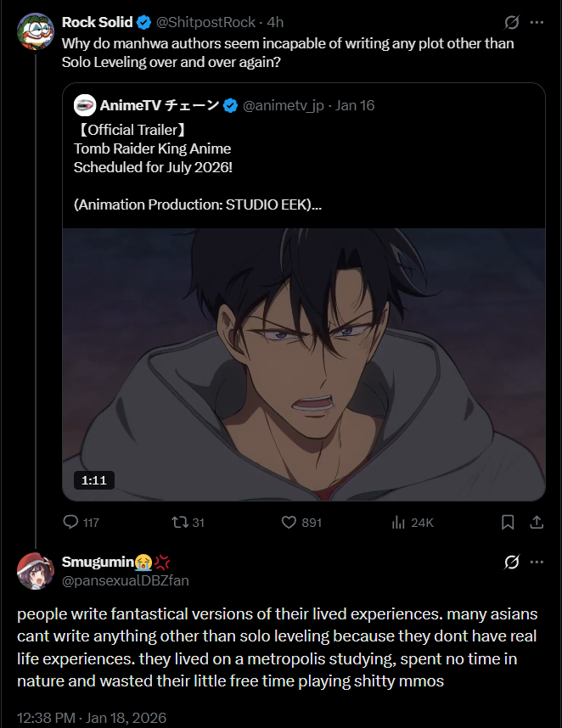Open @pansexualDBZfan profile handle
Image resolution: width=562 pixels, height=728 pixels.
(x=125, y=580)
